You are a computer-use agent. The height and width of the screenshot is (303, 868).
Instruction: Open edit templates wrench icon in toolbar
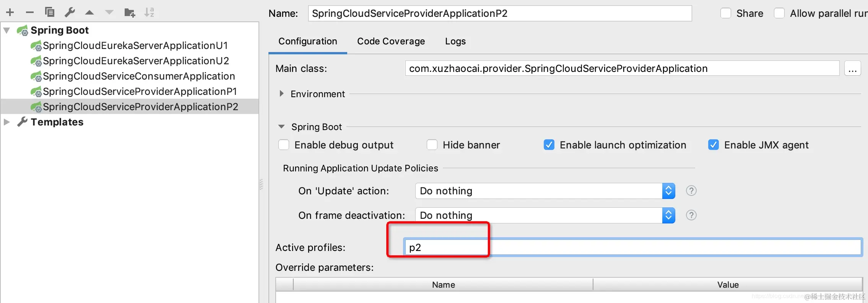[x=70, y=12]
